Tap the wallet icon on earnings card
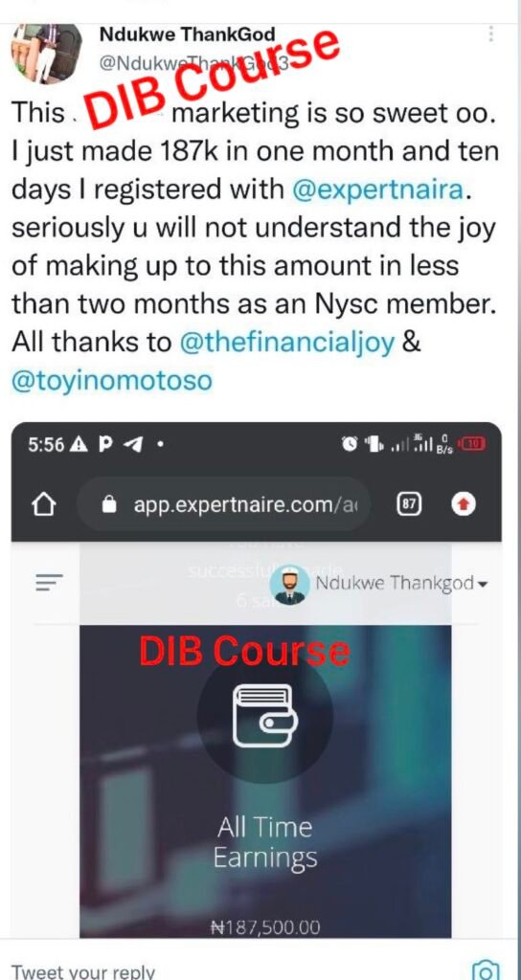This screenshot has width=521, height=980. tap(265, 716)
